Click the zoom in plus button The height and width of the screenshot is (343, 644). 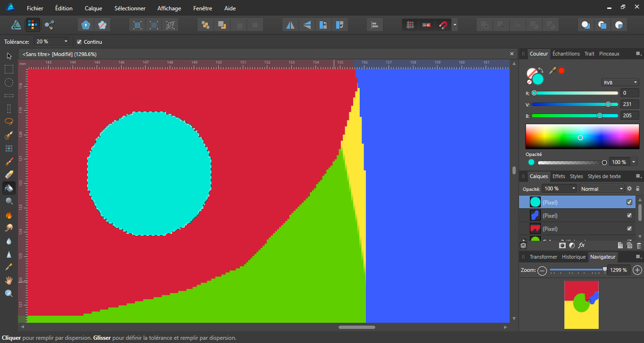pyautogui.click(x=637, y=270)
